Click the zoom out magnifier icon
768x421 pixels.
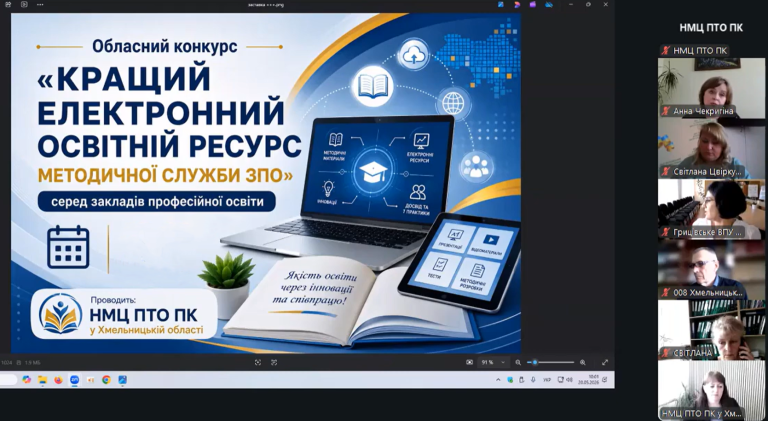(518, 362)
